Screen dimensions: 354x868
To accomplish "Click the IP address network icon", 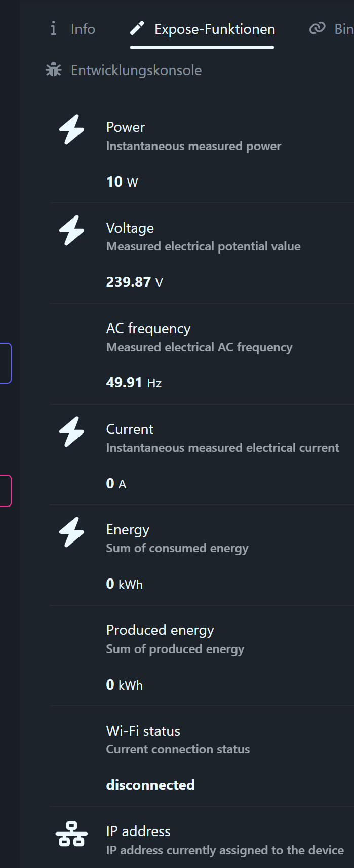I will point(71,834).
